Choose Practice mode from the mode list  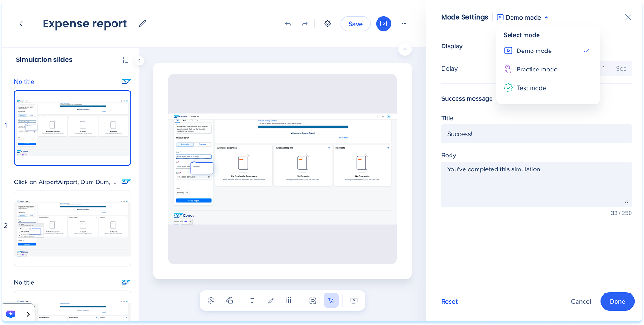point(537,69)
